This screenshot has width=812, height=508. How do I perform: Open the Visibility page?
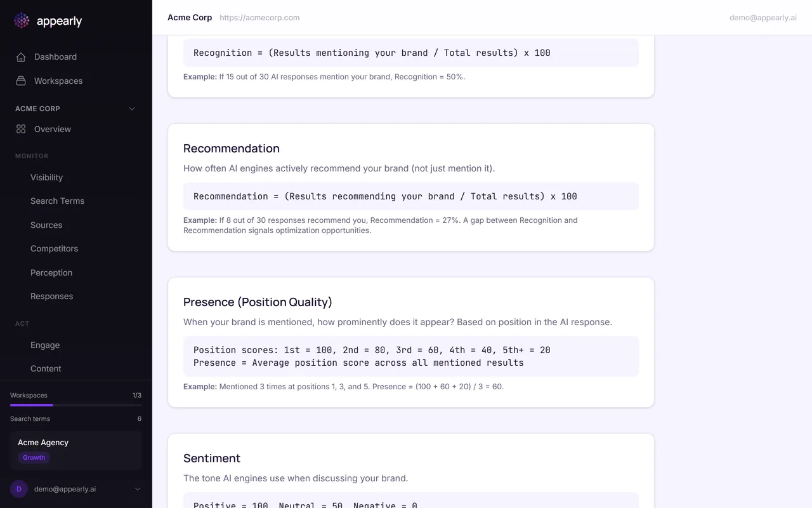pyautogui.click(x=46, y=178)
